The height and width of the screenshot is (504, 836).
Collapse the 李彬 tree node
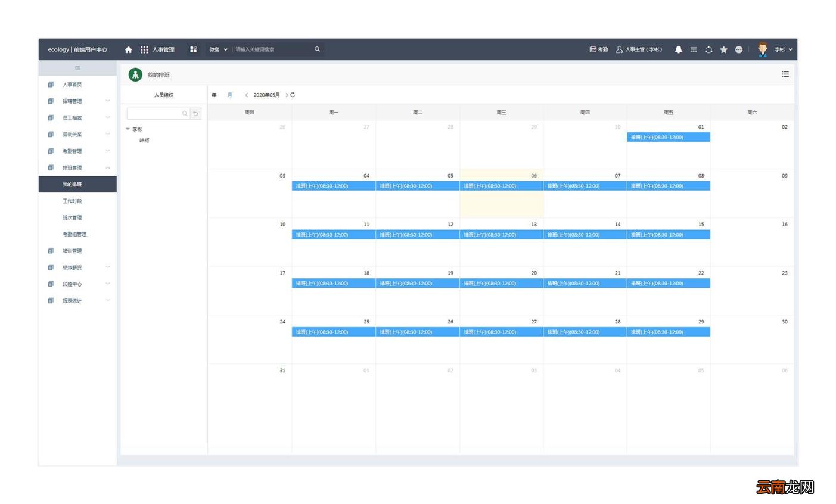tap(128, 129)
